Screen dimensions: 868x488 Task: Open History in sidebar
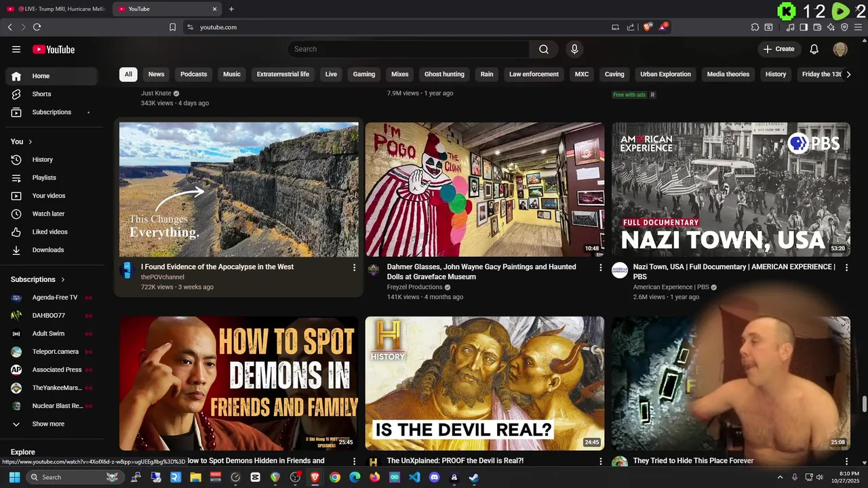pyautogui.click(x=52, y=159)
